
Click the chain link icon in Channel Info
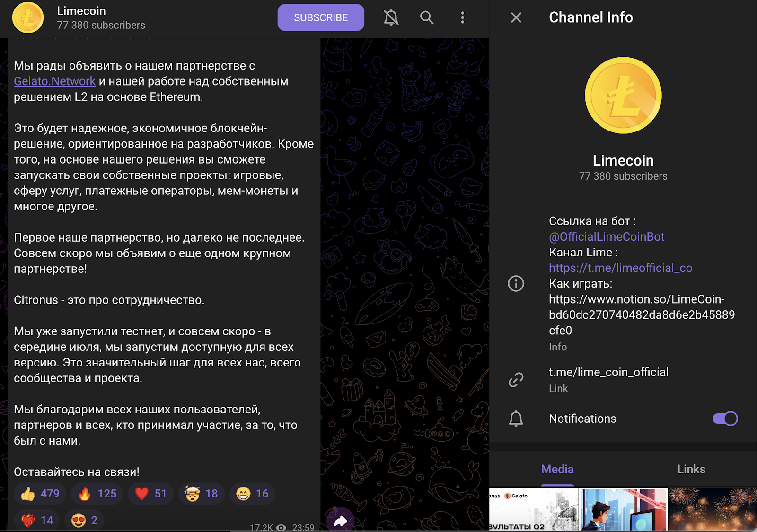tap(516, 380)
